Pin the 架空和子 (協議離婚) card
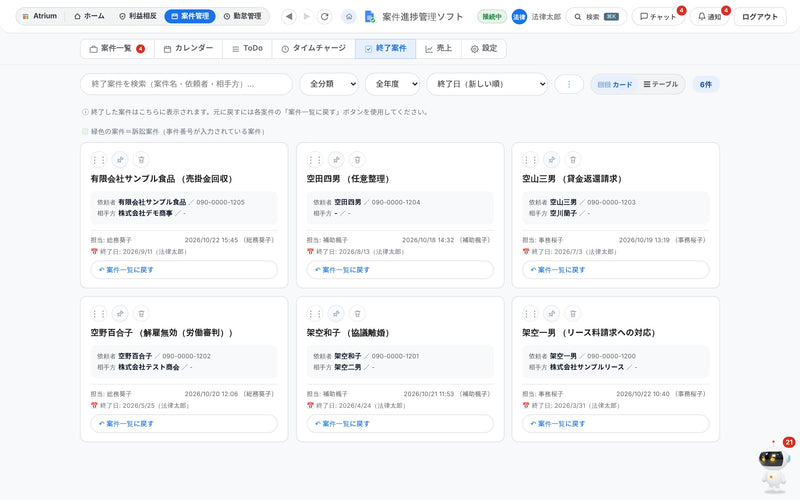 [336, 314]
